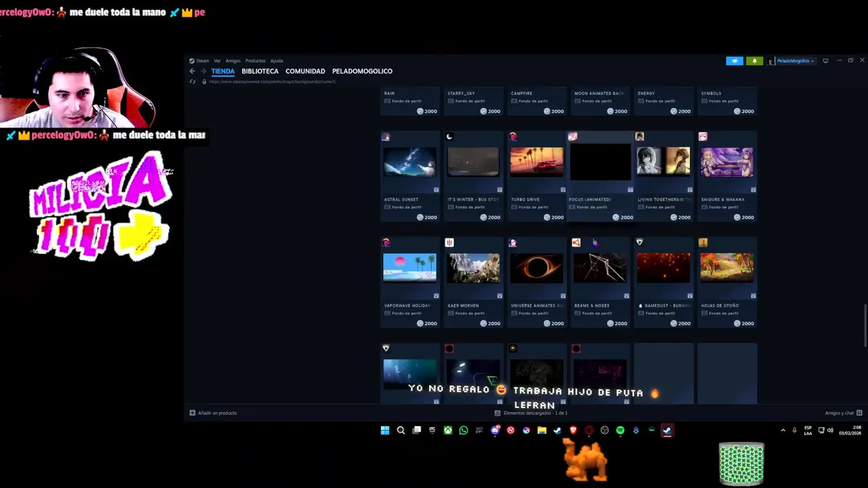Switch to the COMUNIDAD tab
868x488 pixels.
point(305,71)
